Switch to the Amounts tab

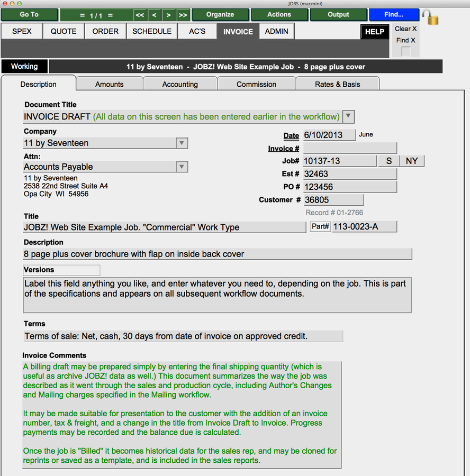pos(109,84)
